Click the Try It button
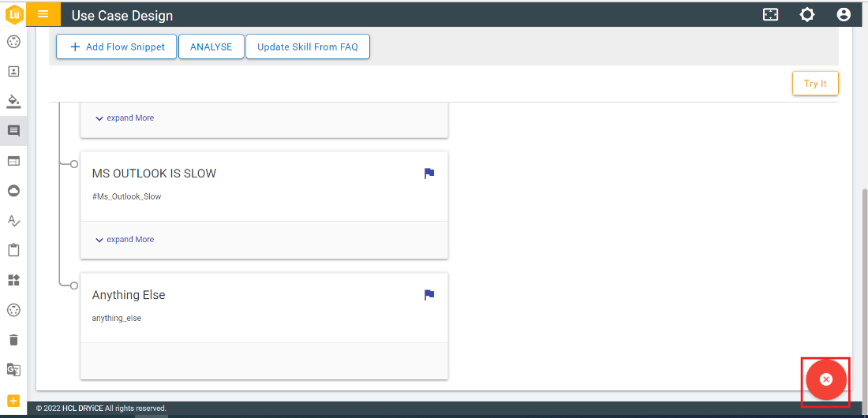The image size is (868, 418). (x=815, y=84)
